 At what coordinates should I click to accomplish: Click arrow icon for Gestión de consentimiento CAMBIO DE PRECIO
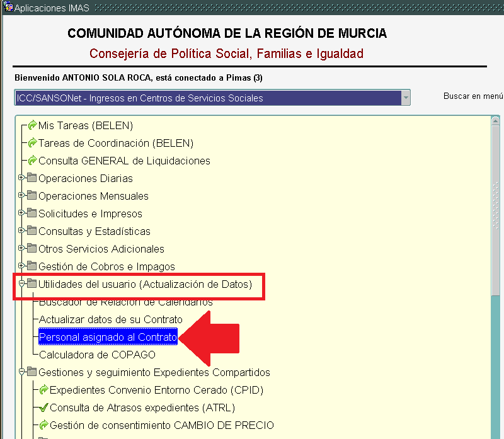[44, 425]
